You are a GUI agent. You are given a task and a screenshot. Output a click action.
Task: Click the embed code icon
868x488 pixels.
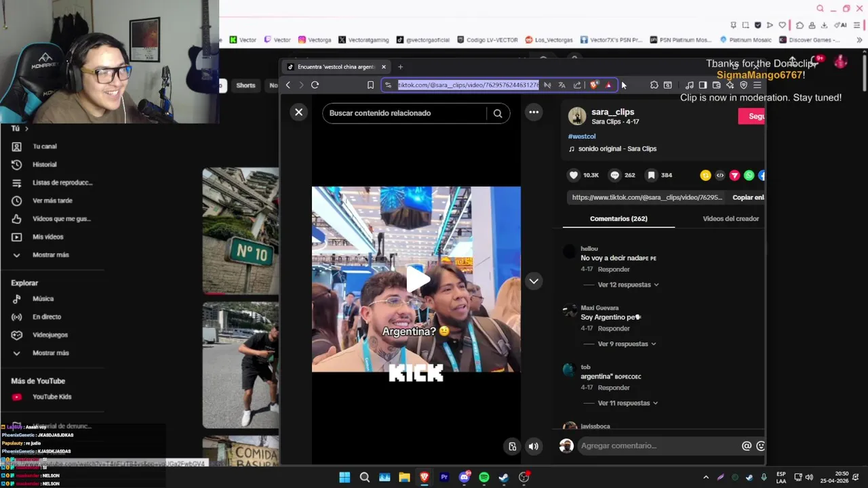(x=720, y=176)
